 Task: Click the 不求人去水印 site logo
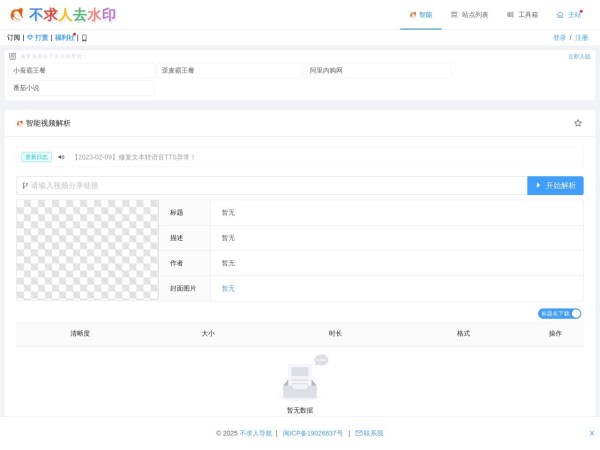coord(62,15)
